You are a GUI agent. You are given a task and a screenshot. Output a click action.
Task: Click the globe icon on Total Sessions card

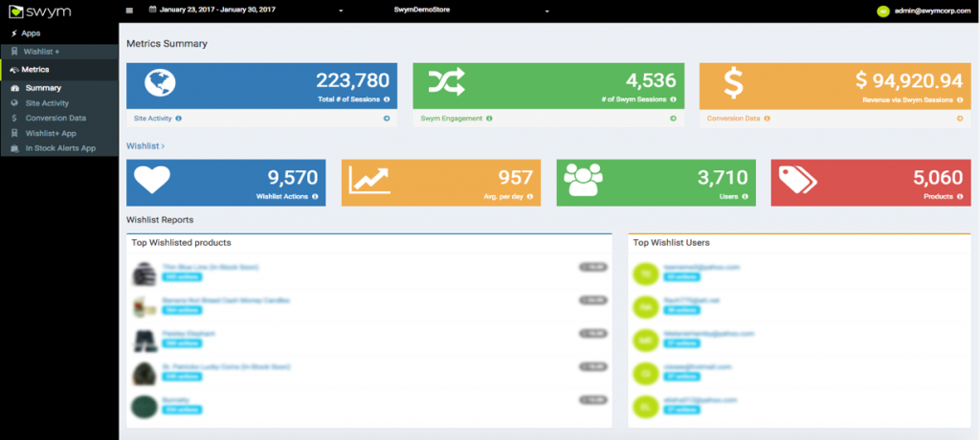160,83
